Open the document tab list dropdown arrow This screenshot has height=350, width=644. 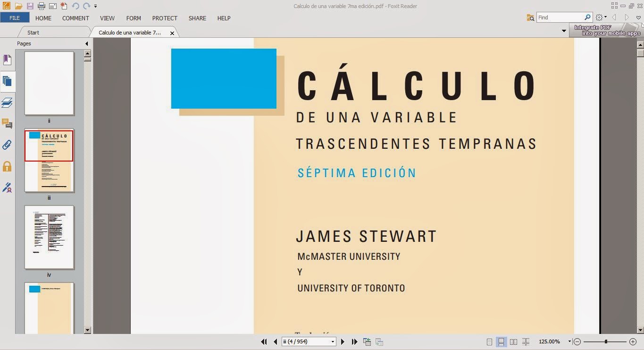point(564,31)
